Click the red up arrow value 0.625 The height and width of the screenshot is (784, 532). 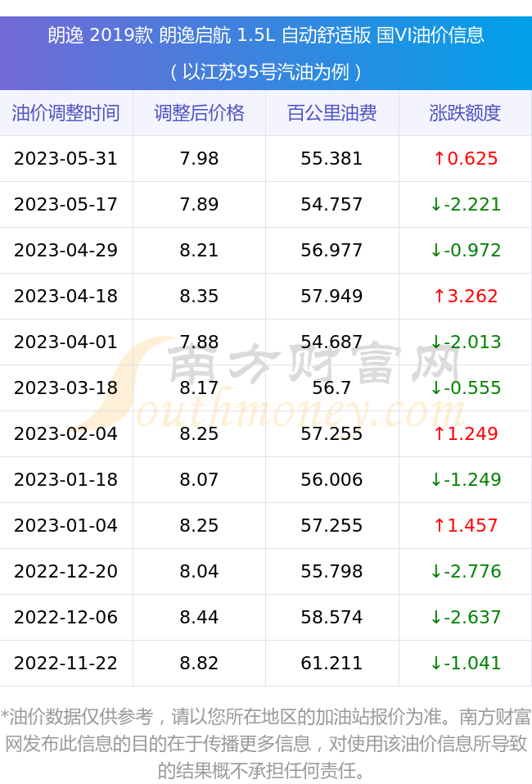pos(466,158)
